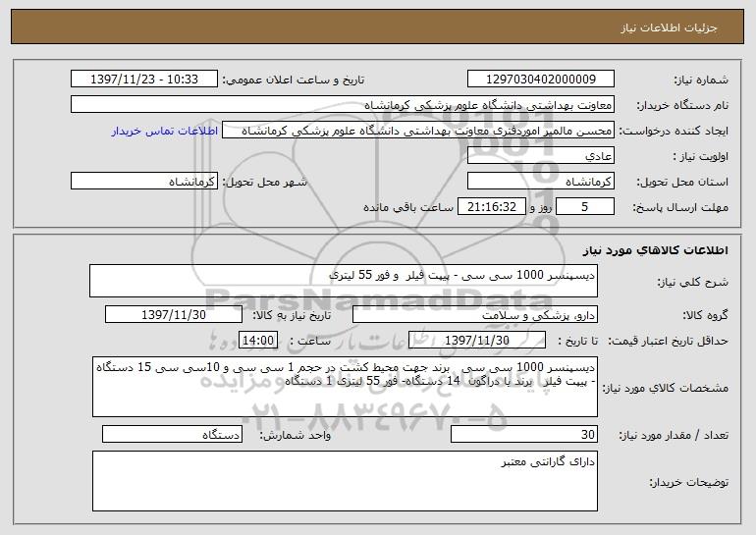Click the ایجاد کننده درخواست field
This screenshot has height=535, width=756.
[418, 131]
